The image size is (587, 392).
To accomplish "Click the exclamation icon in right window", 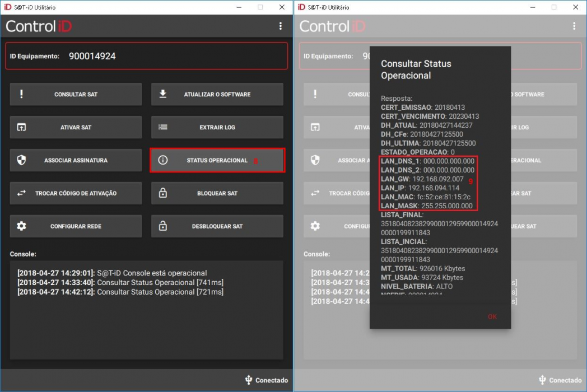I will pyautogui.click(x=315, y=94).
